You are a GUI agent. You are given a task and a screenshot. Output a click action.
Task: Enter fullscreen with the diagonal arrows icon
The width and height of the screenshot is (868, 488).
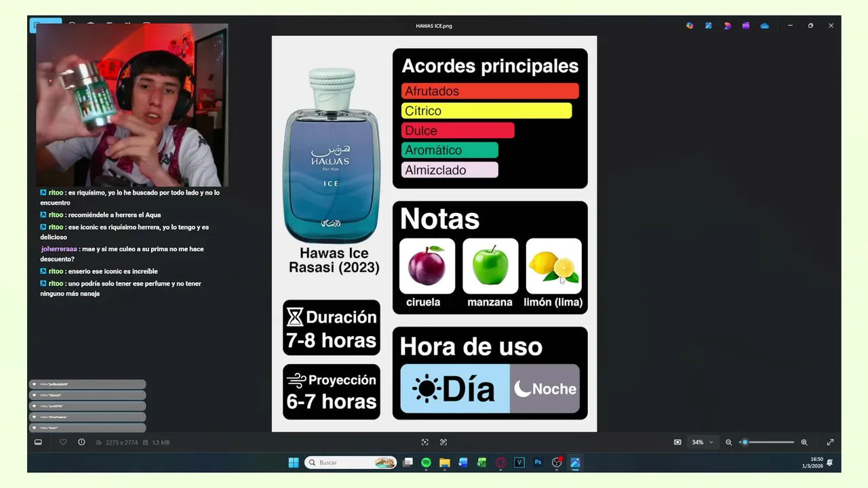point(830,442)
